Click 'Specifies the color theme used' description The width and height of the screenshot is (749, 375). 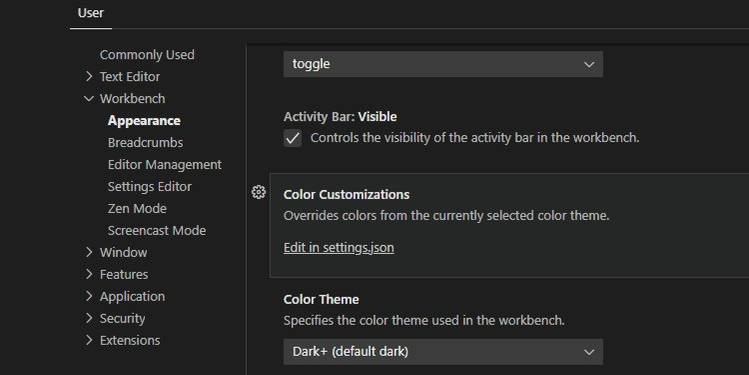click(x=424, y=320)
